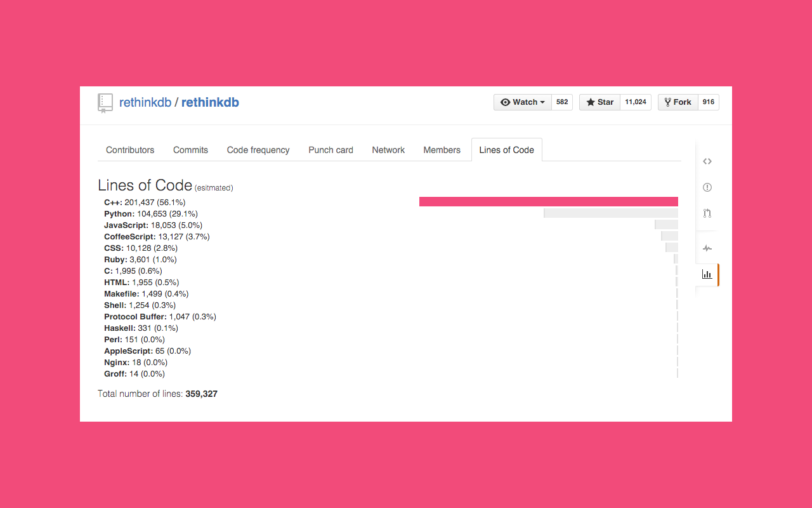
Task: Open the Watch dropdown button
Action: 523,102
